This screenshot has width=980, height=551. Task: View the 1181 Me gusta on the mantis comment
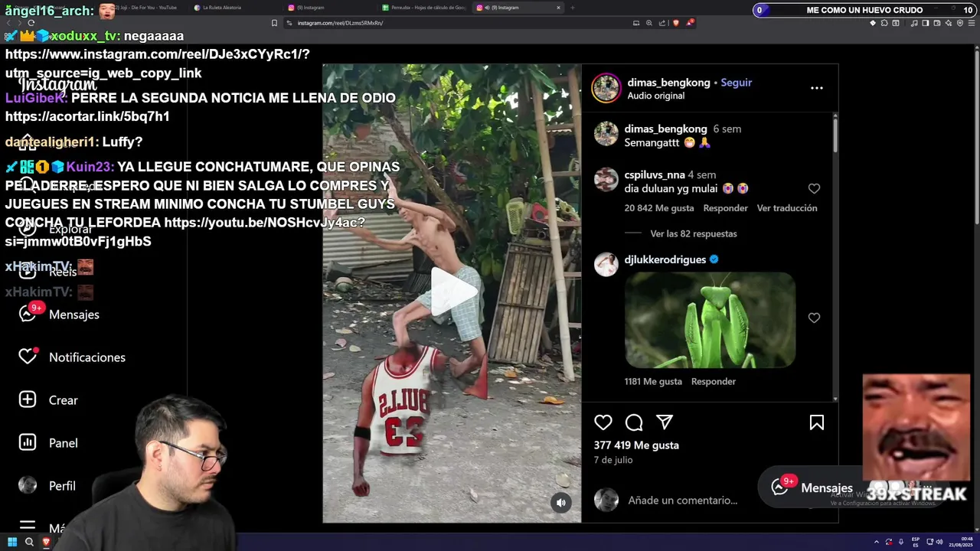[653, 381]
